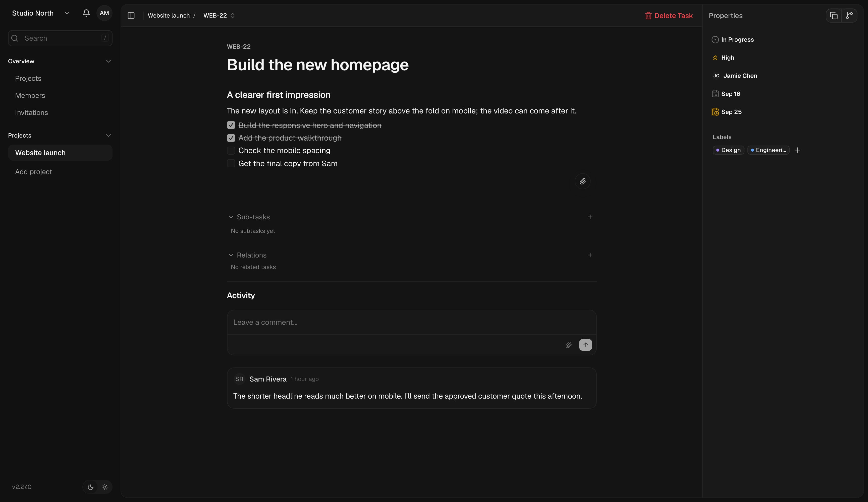Change the High priority setting
The image size is (868, 502).
pyautogui.click(x=723, y=58)
